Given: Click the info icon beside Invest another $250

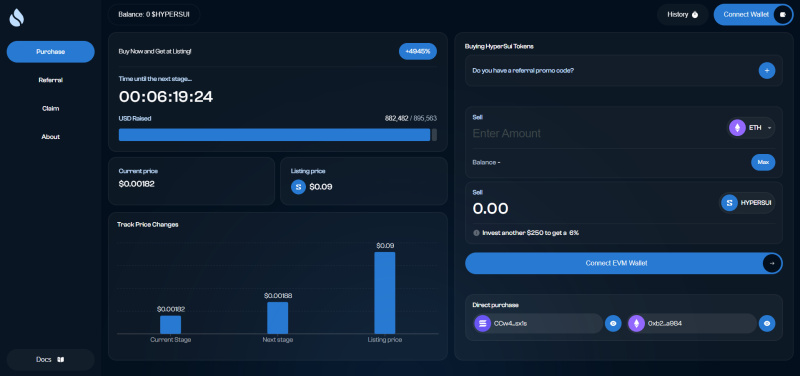Looking at the screenshot, I should [x=477, y=233].
